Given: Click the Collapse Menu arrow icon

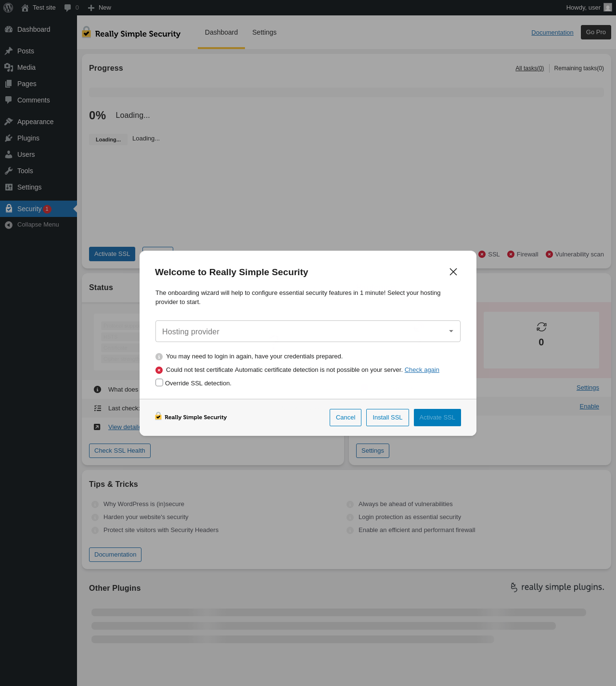Looking at the screenshot, I should click(x=9, y=225).
